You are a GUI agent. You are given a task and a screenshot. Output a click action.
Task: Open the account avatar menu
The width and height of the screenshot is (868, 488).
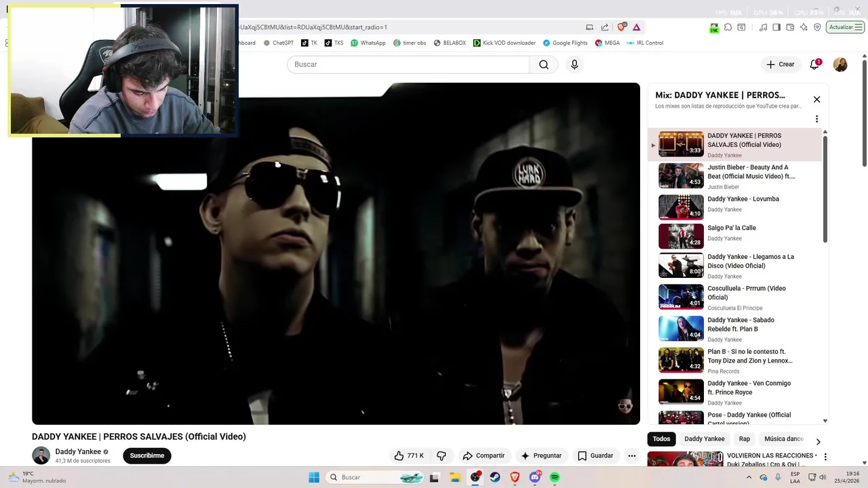tap(840, 64)
